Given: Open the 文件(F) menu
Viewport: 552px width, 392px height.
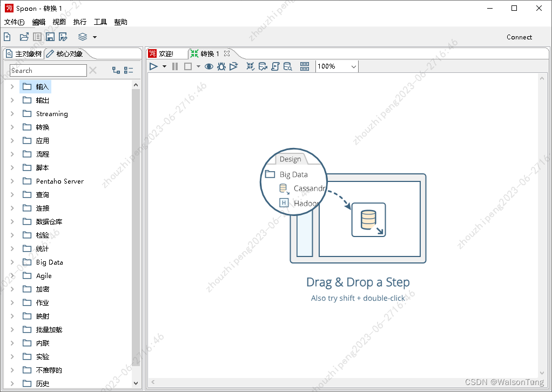Looking at the screenshot, I should coord(15,22).
